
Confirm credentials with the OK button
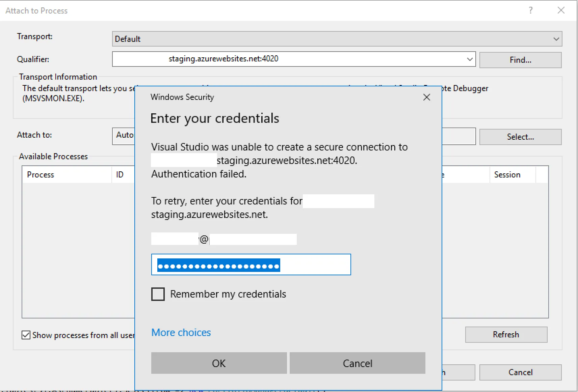tap(219, 363)
